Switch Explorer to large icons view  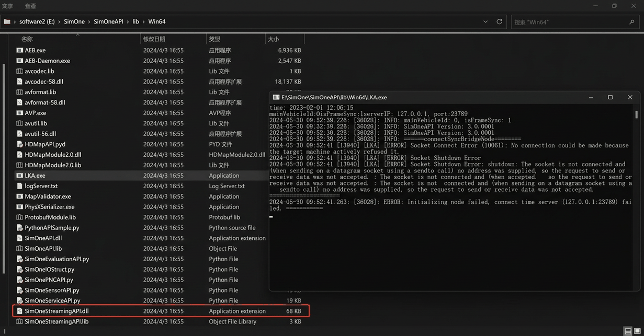tap(638, 331)
